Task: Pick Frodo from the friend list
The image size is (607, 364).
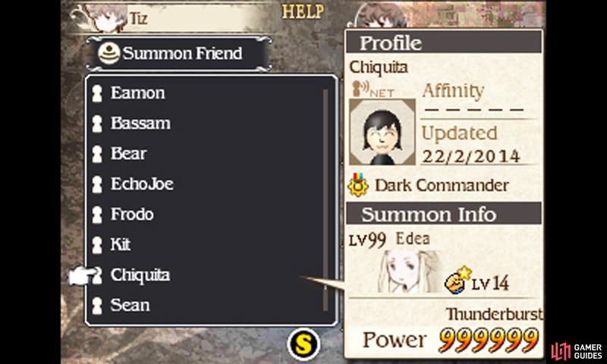Action: 132,214
